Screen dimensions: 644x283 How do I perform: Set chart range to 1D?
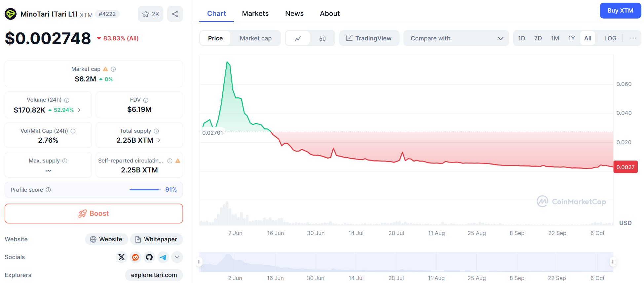(x=521, y=38)
